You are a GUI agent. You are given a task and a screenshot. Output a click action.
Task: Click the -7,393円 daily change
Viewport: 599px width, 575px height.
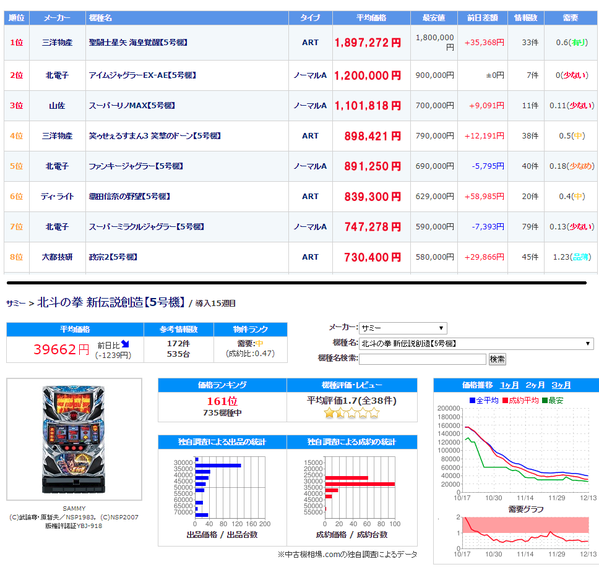pos(488,227)
